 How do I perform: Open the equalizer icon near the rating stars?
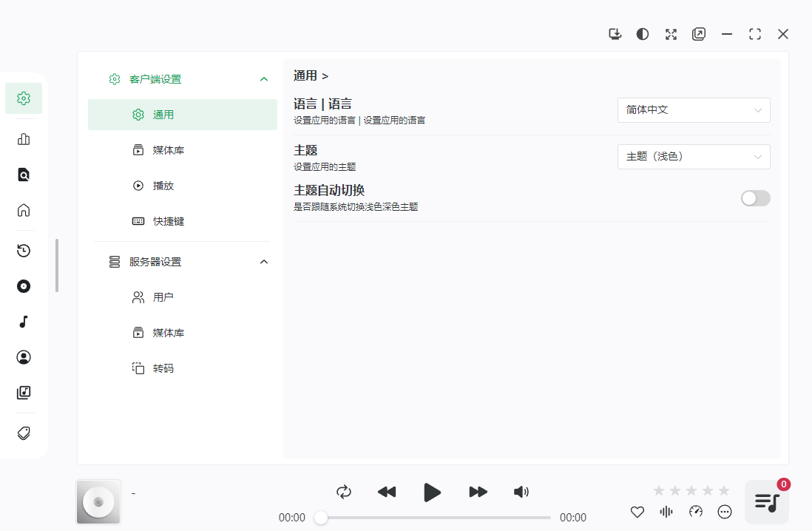click(666, 511)
